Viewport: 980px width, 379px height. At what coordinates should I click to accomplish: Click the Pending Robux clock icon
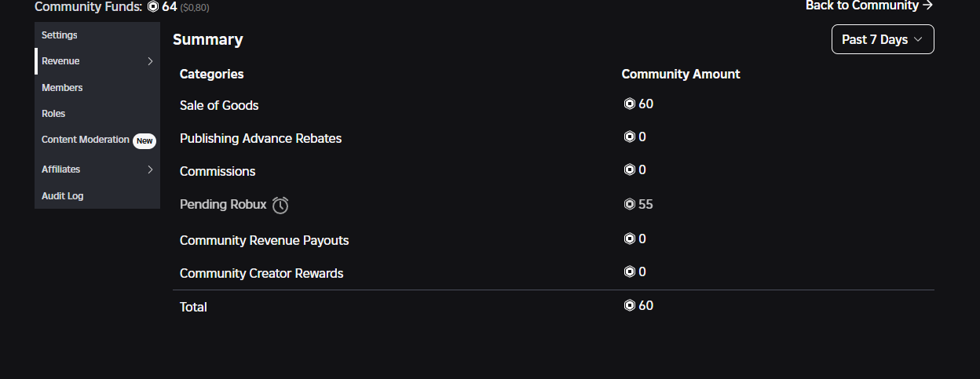point(280,206)
